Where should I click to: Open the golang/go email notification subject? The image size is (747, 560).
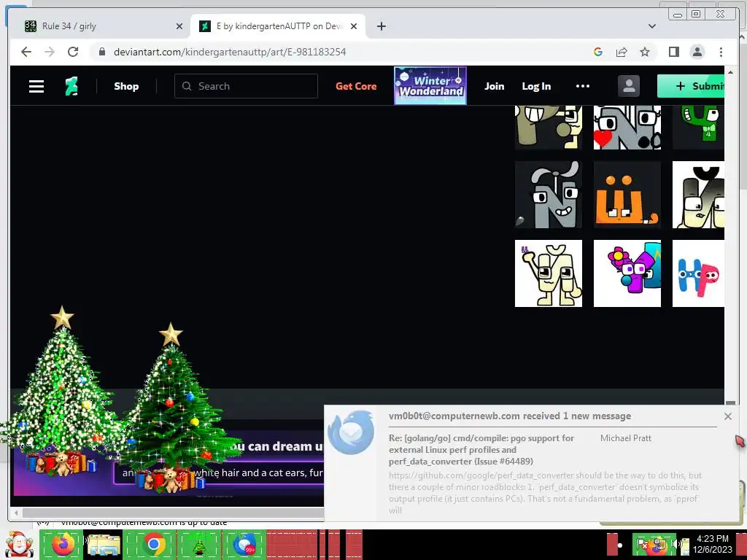click(481, 449)
